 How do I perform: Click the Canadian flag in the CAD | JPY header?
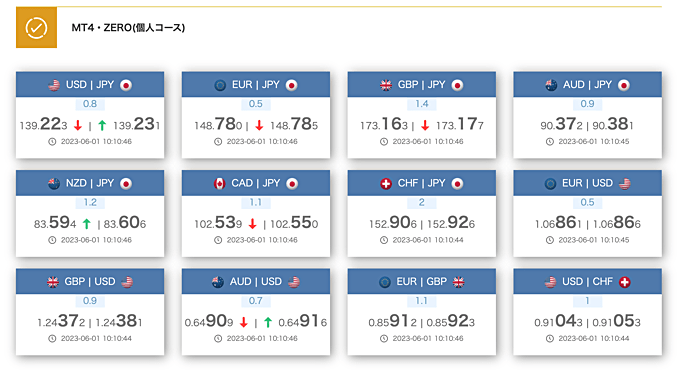220,184
